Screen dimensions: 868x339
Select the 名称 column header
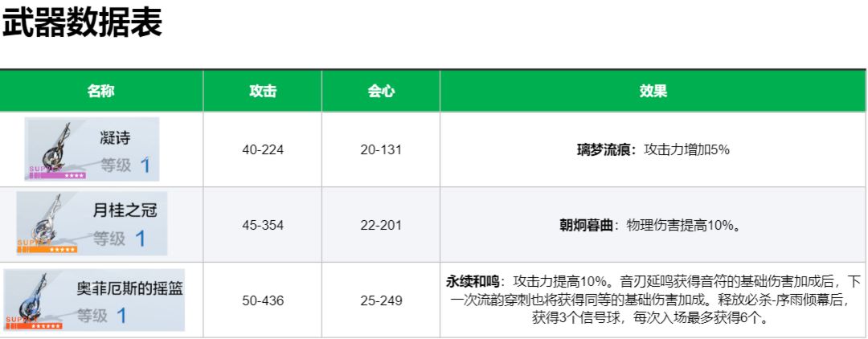[x=100, y=92]
